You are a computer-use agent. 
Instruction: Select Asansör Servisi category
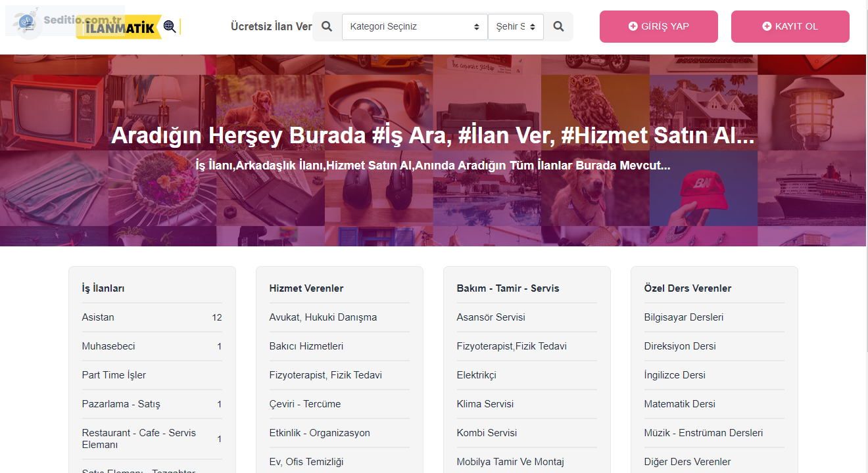tap(491, 317)
